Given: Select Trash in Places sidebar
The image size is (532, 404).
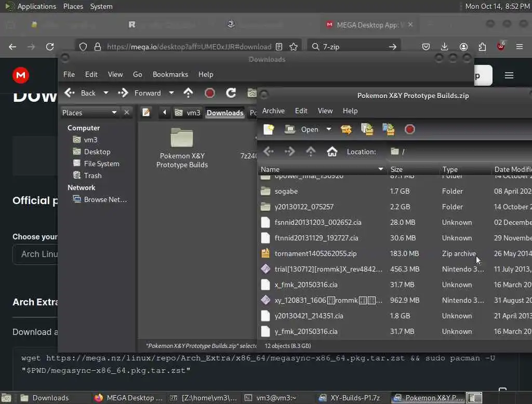Looking at the screenshot, I should point(87,176).
